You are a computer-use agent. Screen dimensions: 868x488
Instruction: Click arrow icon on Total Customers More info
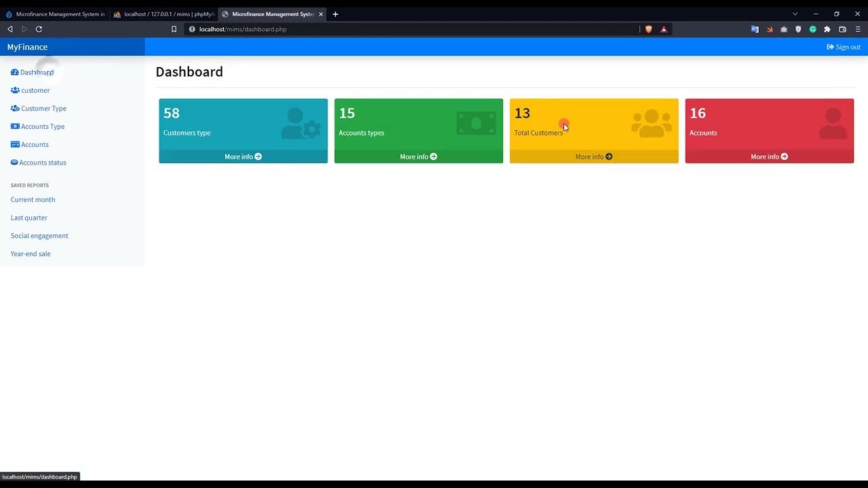[609, 157]
